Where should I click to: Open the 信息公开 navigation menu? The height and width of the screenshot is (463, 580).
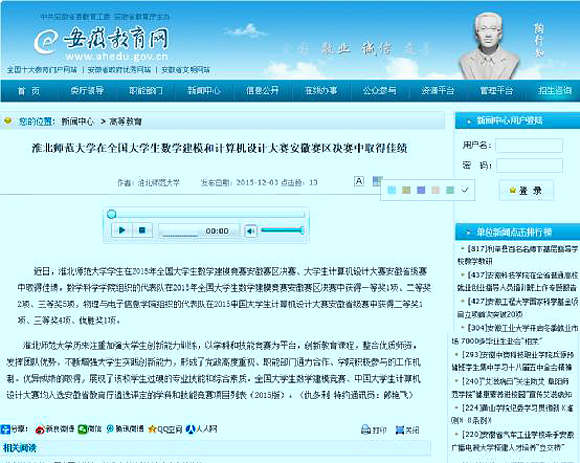[262, 91]
